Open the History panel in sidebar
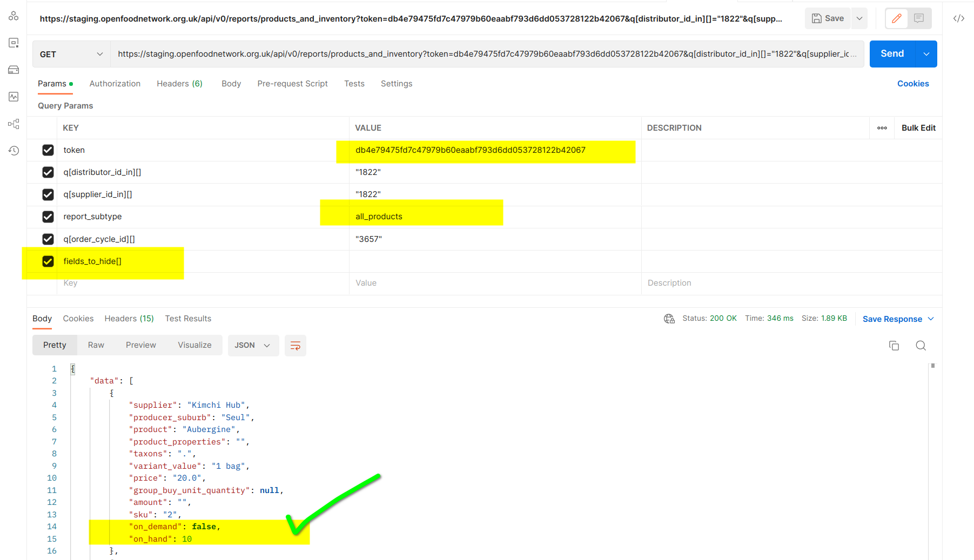The width and height of the screenshot is (974, 560). (14, 151)
